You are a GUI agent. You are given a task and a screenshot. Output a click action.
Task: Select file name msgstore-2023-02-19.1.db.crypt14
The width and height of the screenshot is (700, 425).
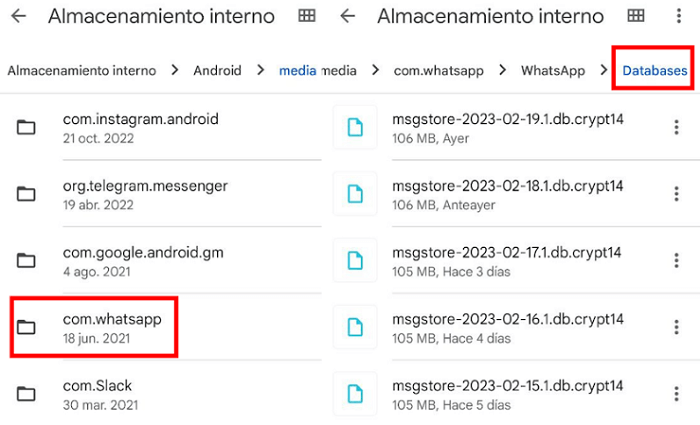[x=508, y=119]
